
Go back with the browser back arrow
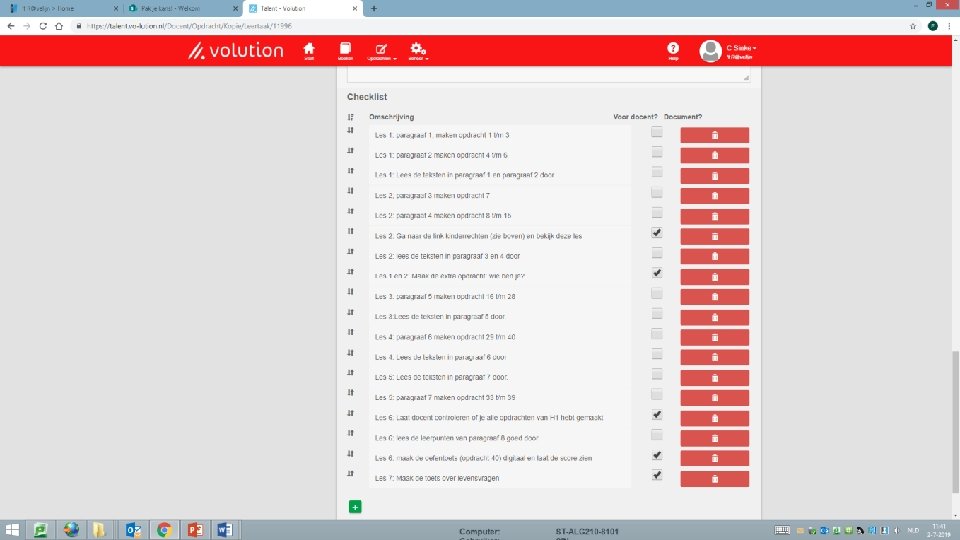(11, 26)
